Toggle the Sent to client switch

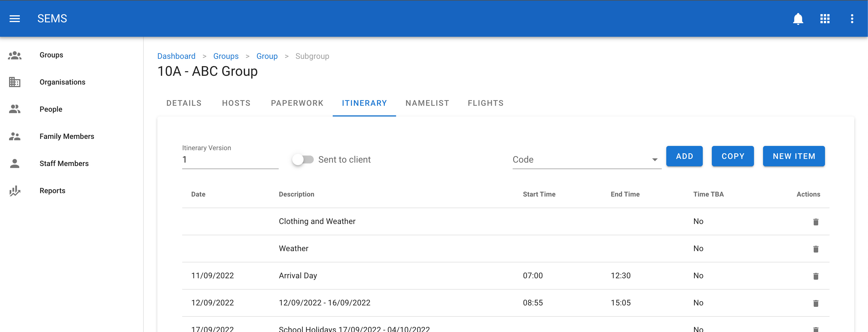(x=303, y=159)
